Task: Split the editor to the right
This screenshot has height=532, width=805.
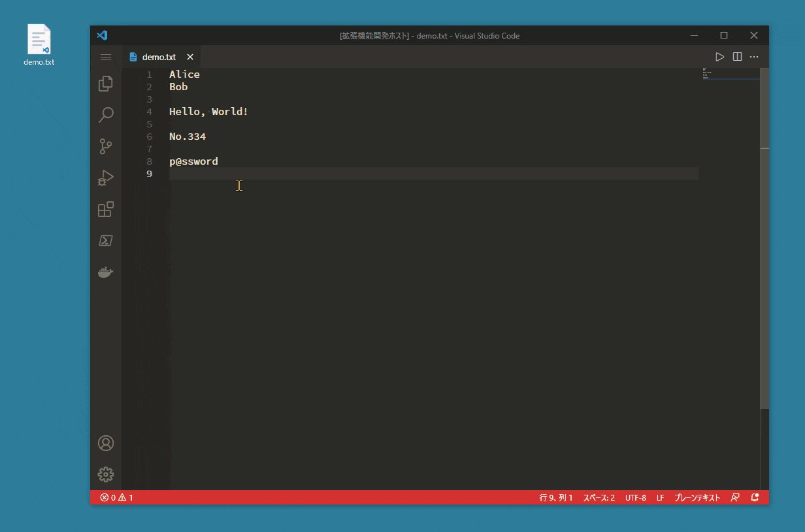Action: point(737,57)
